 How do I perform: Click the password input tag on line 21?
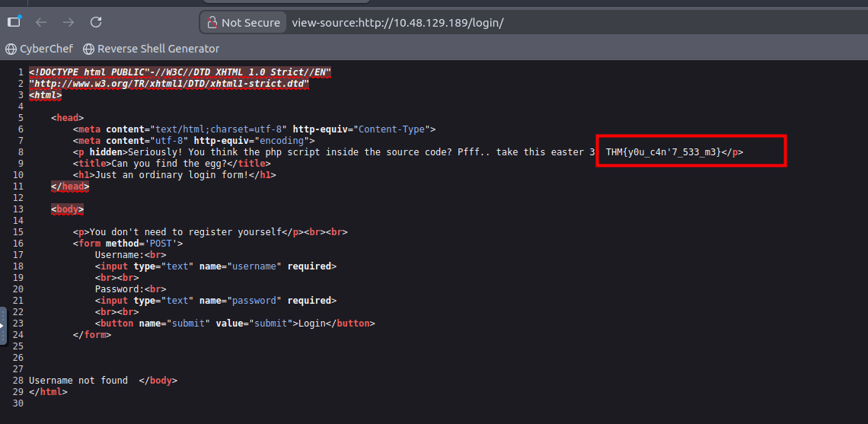tap(215, 301)
